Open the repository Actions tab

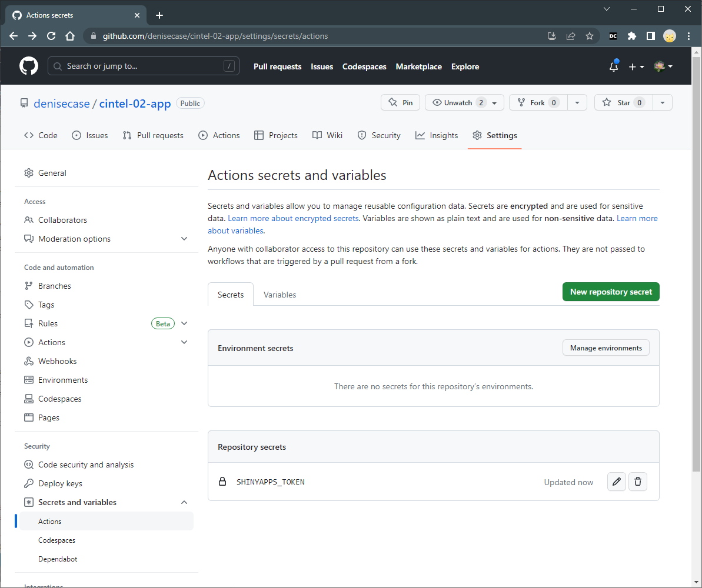[219, 135]
